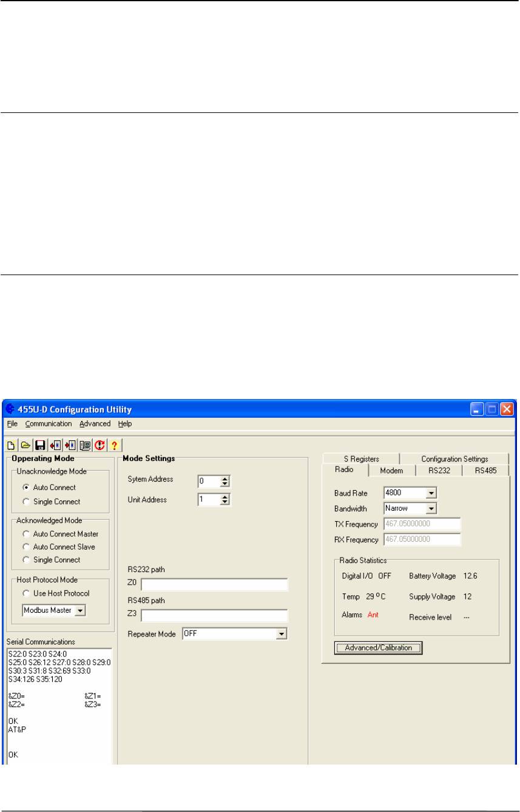Click the Sytem Address number field
Viewport: 520px width, 812px height.
click(x=209, y=482)
